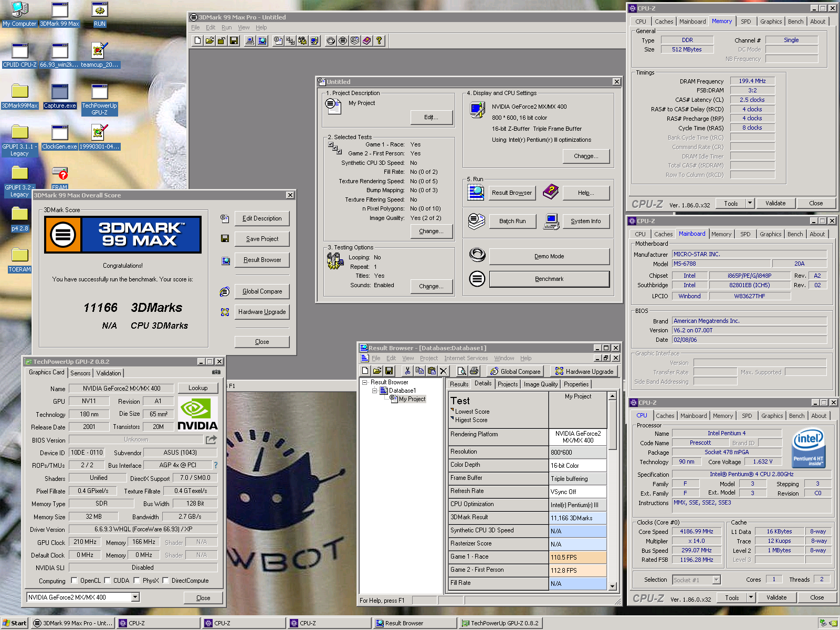Open Tools dropdown arrow in Memory CPU-Z window

750,203
